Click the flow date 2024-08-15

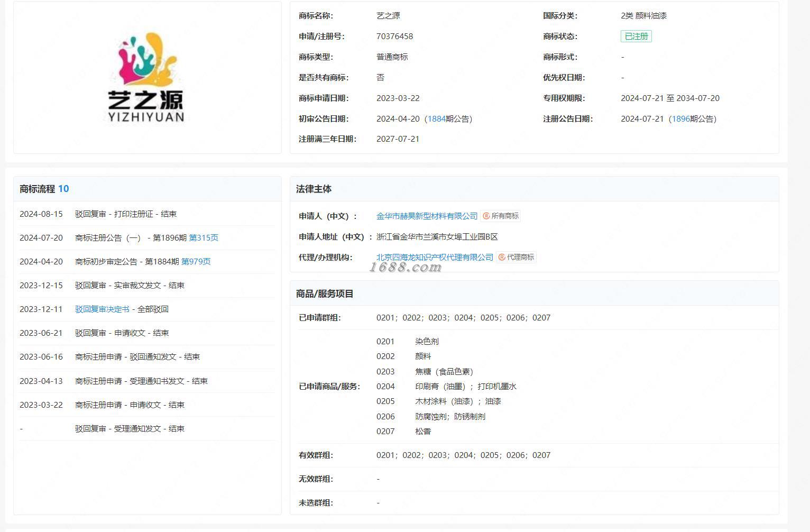coord(41,214)
